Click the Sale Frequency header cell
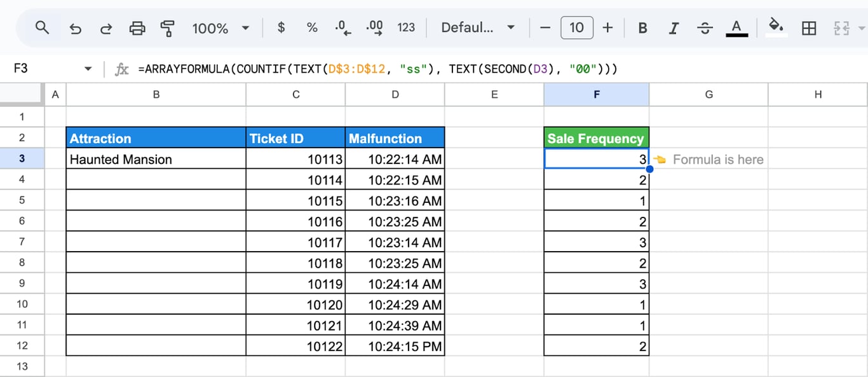 pyautogui.click(x=597, y=138)
